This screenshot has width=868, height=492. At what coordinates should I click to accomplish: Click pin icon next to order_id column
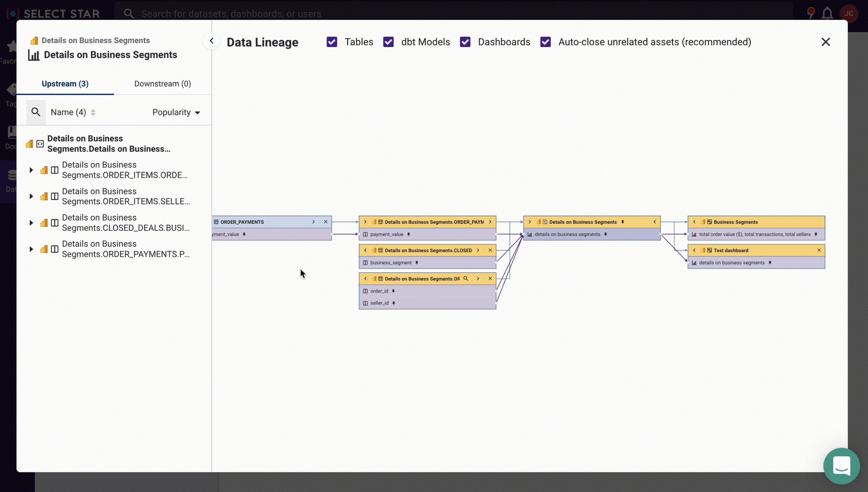tap(393, 291)
